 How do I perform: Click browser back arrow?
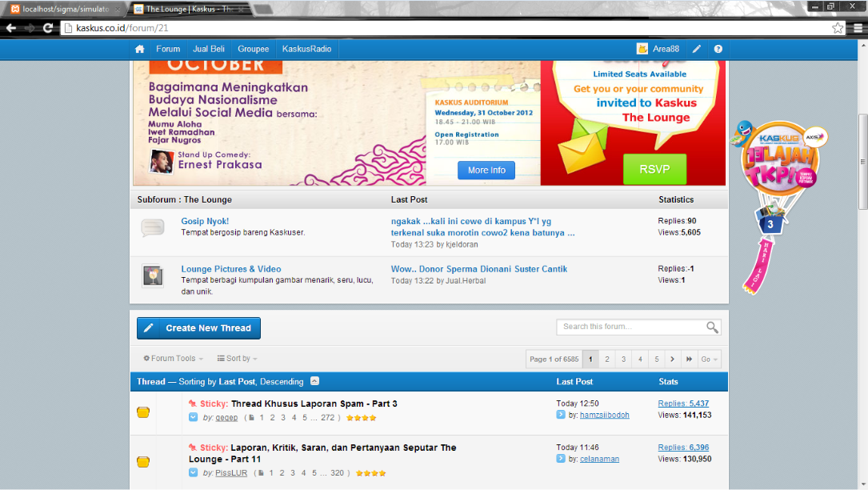11,28
